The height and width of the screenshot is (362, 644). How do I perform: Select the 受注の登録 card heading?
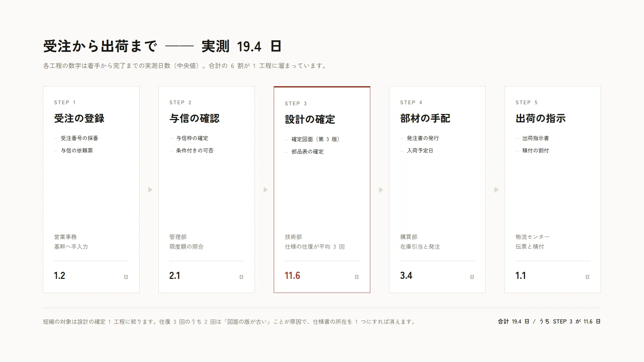(x=79, y=118)
